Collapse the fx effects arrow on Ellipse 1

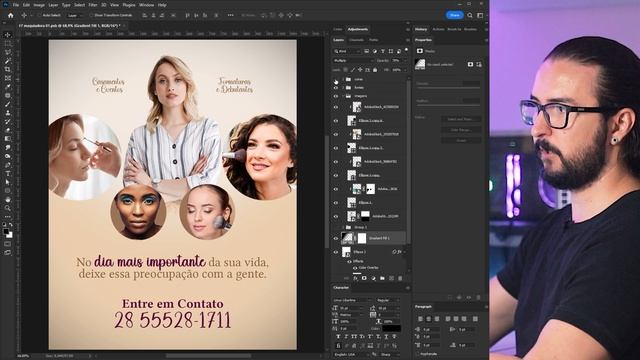(x=404, y=252)
